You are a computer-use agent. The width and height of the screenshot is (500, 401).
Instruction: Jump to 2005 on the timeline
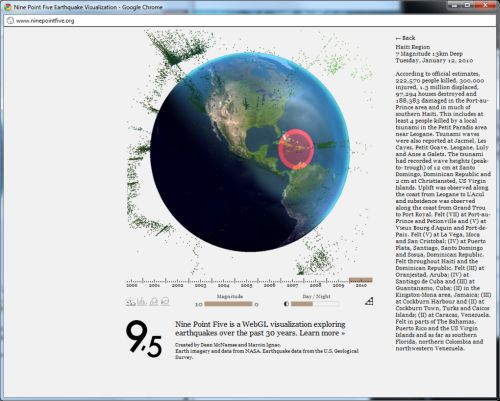pos(247,285)
